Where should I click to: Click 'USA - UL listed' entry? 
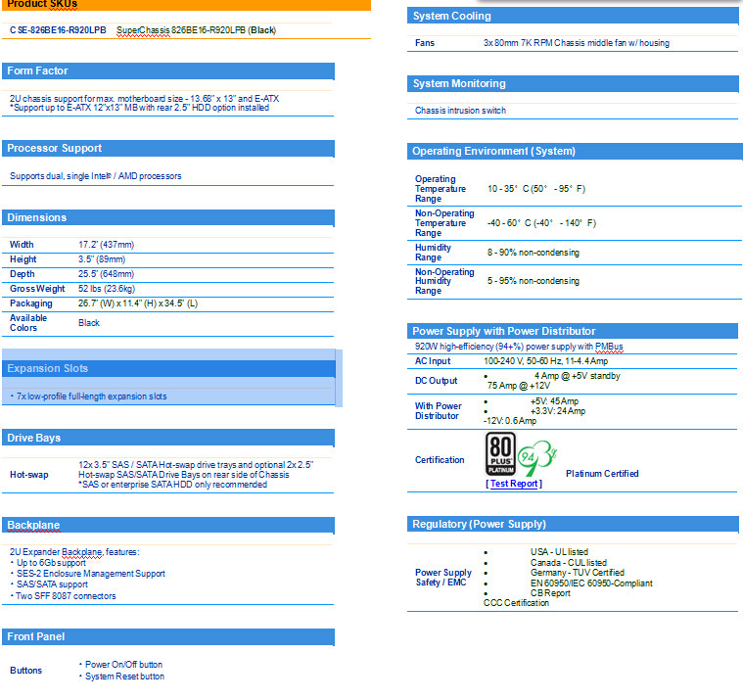tap(559, 551)
